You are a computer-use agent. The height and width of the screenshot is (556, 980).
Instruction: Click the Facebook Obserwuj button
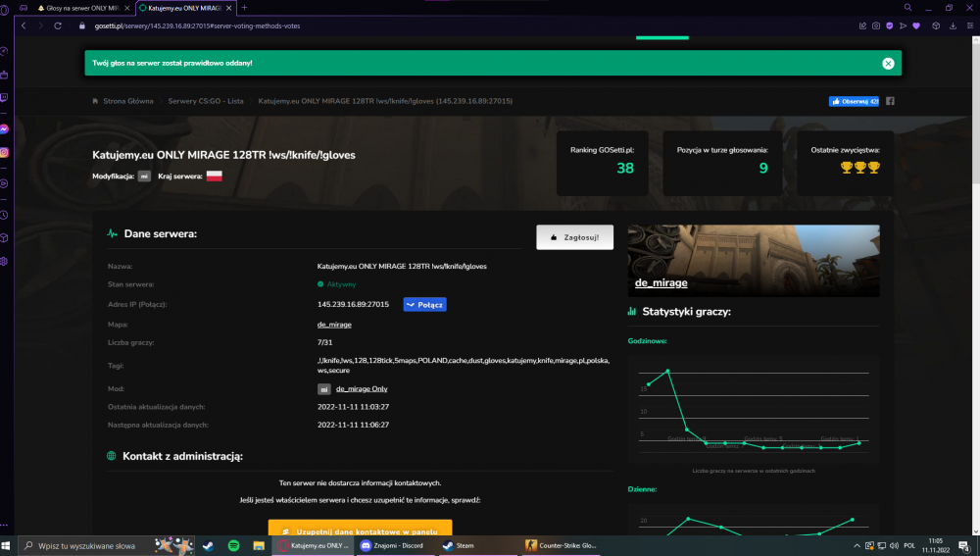854,101
